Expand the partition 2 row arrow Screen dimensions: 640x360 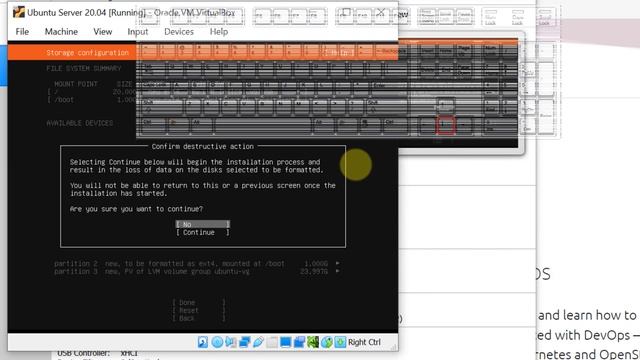pos(337,264)
